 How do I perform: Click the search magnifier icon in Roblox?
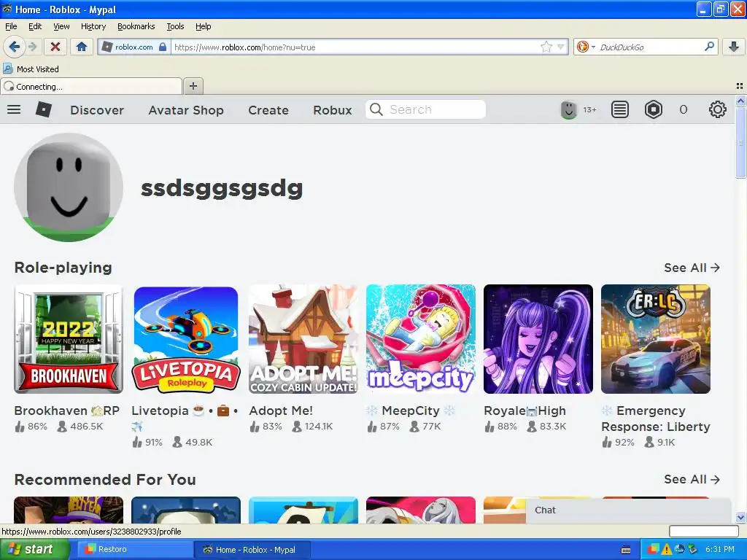pos(376,109)
